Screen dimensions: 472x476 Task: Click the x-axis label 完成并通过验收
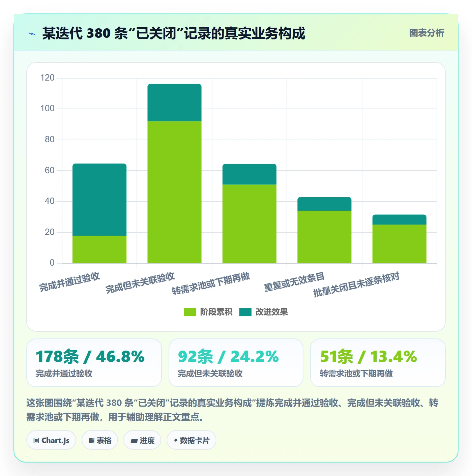[69, 282]
